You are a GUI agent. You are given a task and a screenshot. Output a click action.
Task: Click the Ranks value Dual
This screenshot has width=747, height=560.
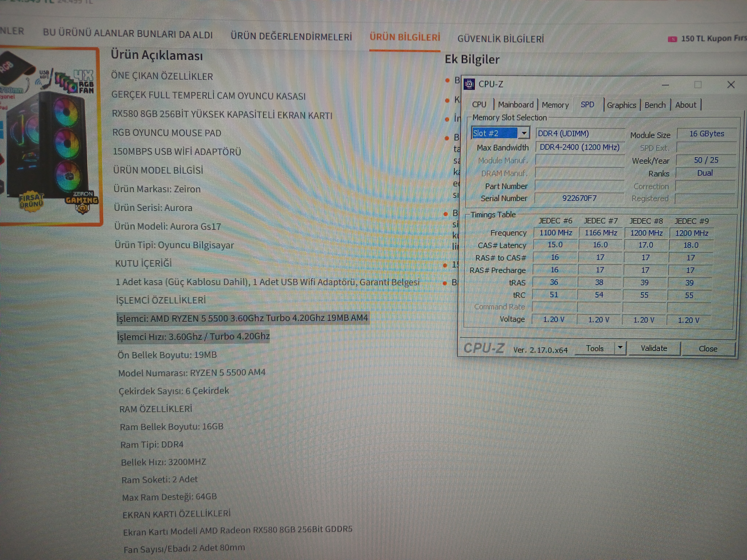[705, 173]
